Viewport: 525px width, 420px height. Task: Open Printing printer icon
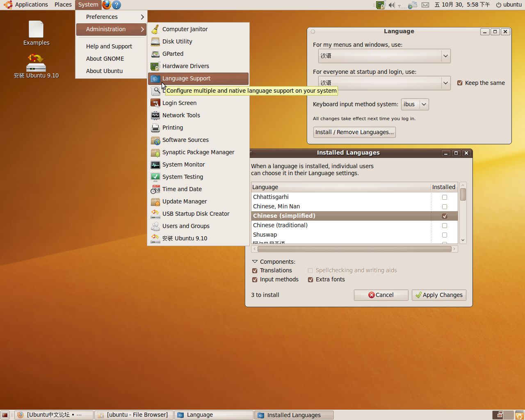(x=155, y=128)
